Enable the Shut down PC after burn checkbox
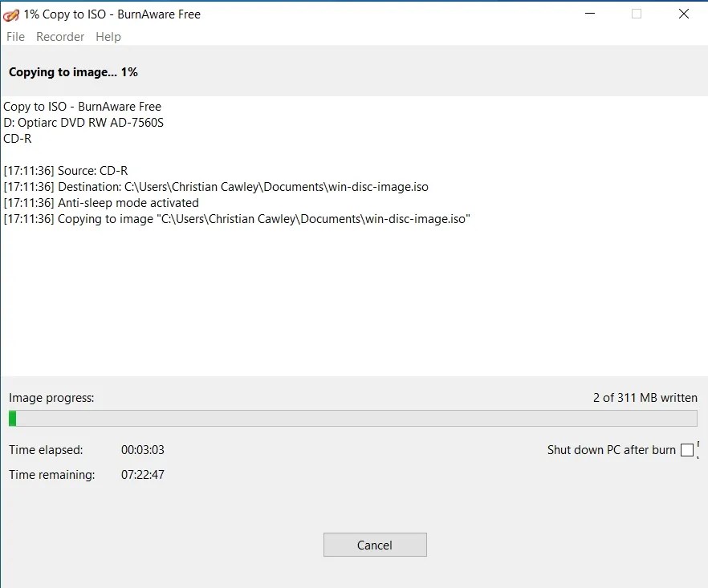Viewport: 708px width, 588px height. click(686, 450)
